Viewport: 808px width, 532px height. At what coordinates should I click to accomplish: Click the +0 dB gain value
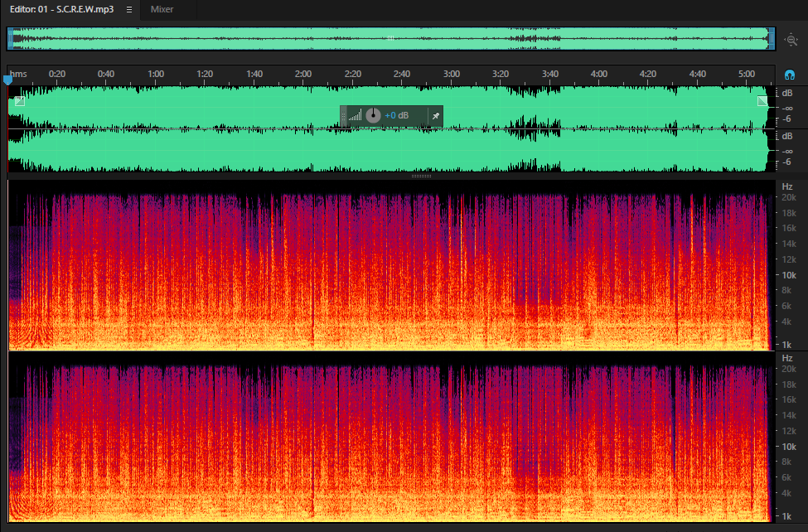pos(397,115)
